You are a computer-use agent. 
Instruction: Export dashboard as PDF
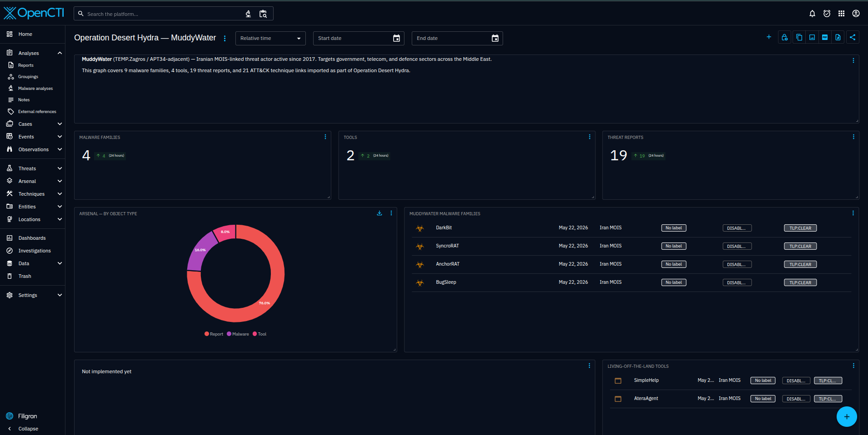click(825, 38)
